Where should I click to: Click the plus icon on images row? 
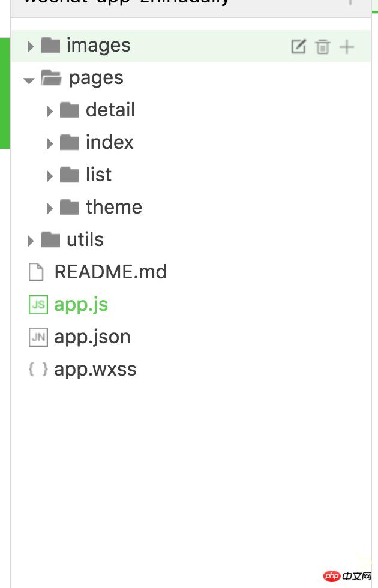click(x=347, y=46)
